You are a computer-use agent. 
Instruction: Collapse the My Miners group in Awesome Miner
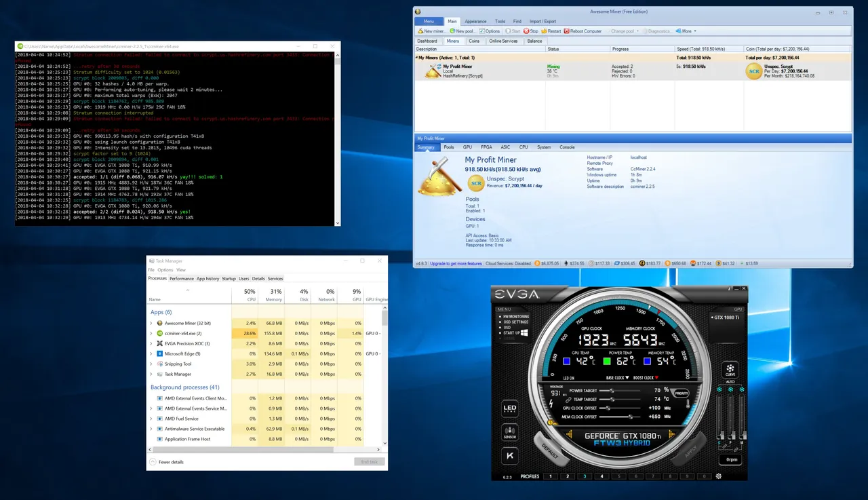(x=418, y=58)
